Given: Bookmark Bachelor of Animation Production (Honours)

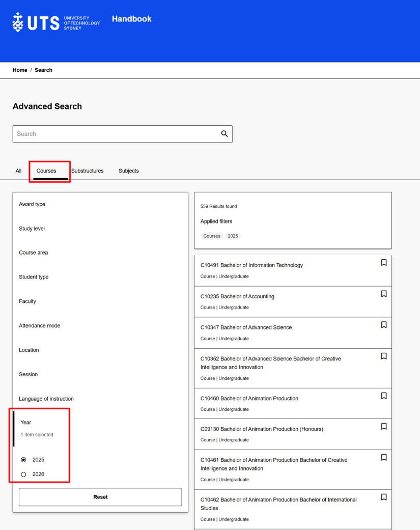Looking at the screenshot, I should point(383,426).
